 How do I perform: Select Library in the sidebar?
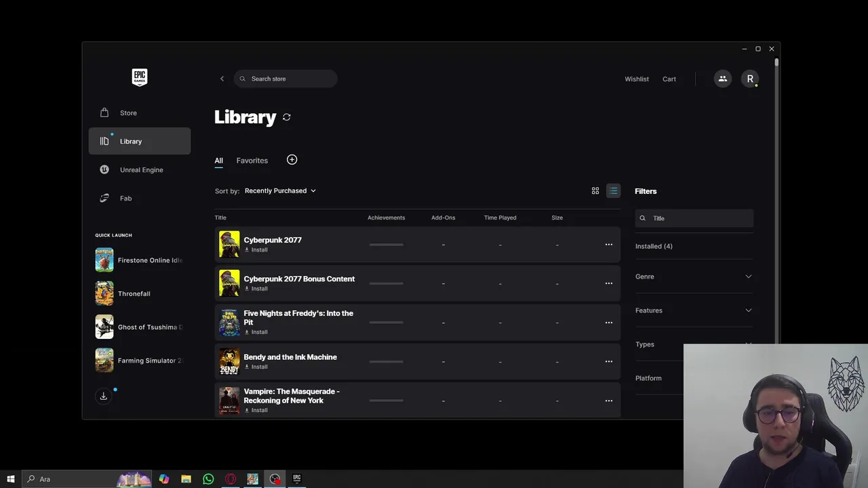[140, 141]
